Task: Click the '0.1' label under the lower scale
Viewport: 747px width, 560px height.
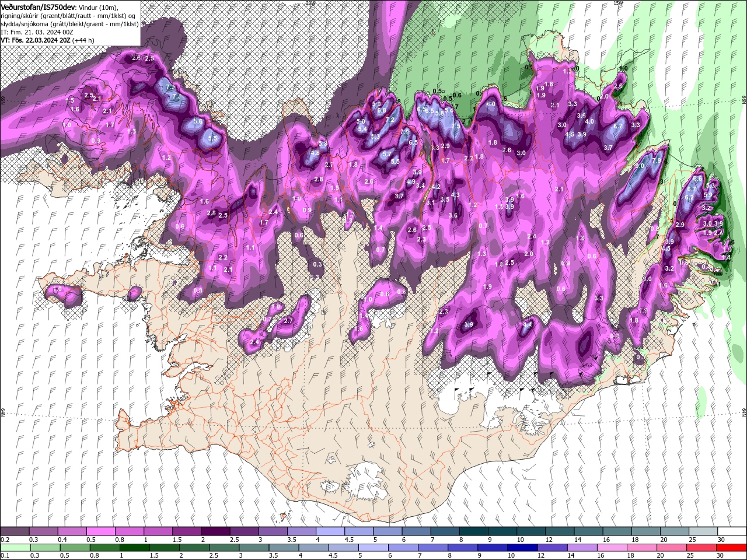Action: (x=5, y=556)
